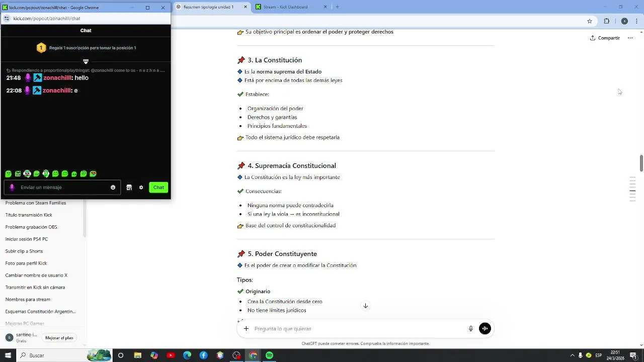Expand the collapsed leaderboard chevron in Kick chat
The height and width of the screenshot is (362, 644).
(86, 61)
